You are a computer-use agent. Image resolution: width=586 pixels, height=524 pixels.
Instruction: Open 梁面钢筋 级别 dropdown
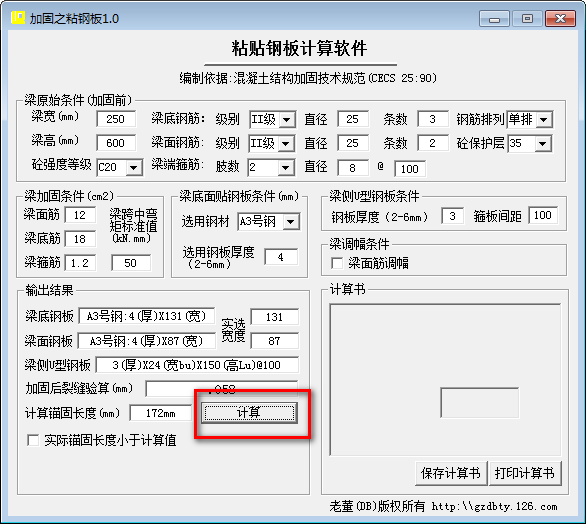(x=286, y=144)
